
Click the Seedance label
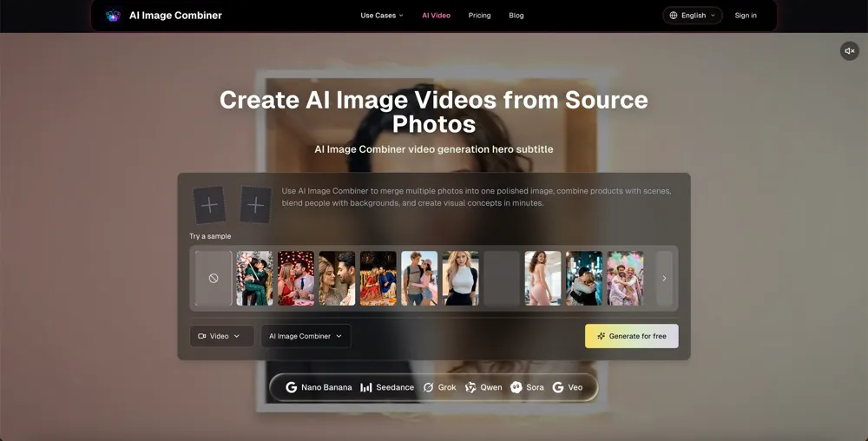(395, 387)
